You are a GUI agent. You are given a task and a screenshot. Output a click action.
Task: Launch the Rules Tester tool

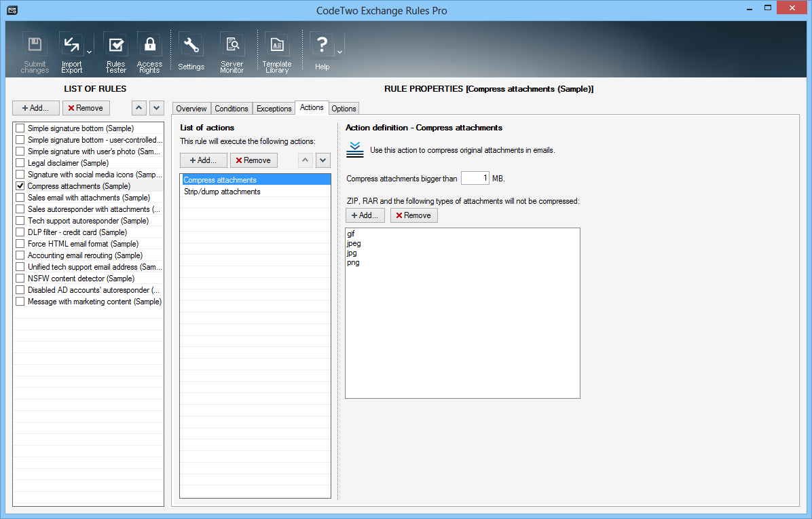[x=116, y=52]
